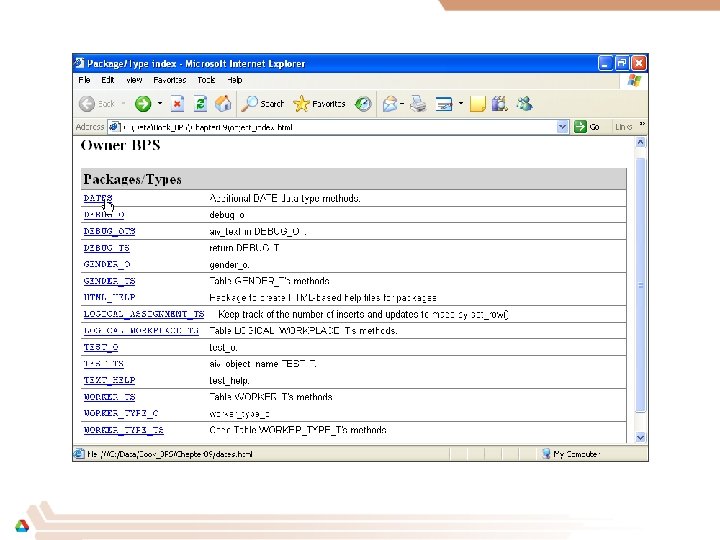Click the Research toolbar icon
Viewport: 720px width, 540px height.
500,104
